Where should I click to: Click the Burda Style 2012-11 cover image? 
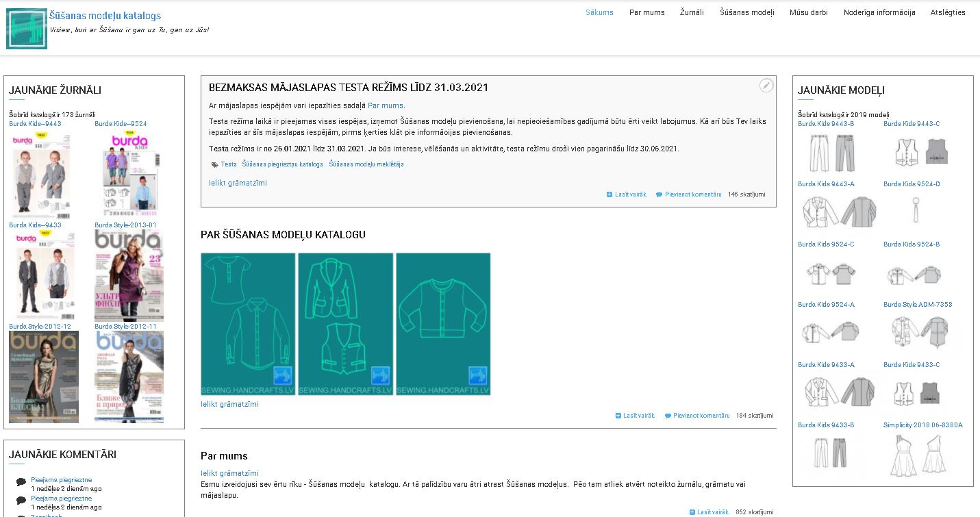point(129,377)
